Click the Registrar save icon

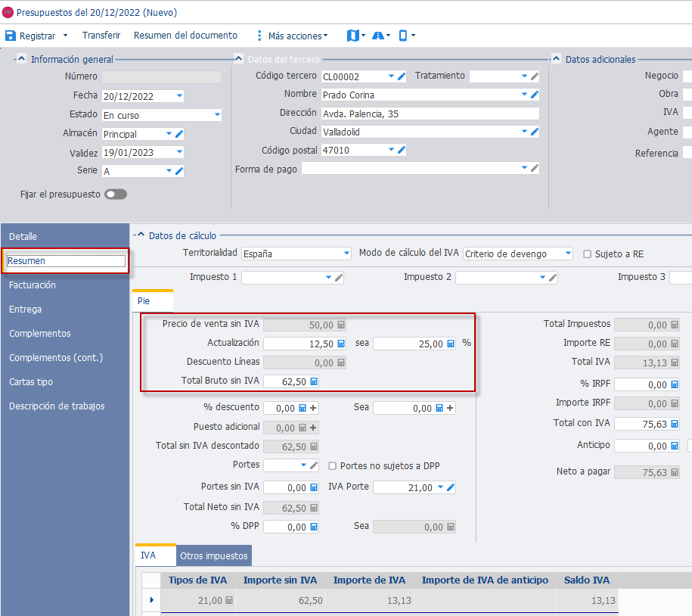point(10,36)
